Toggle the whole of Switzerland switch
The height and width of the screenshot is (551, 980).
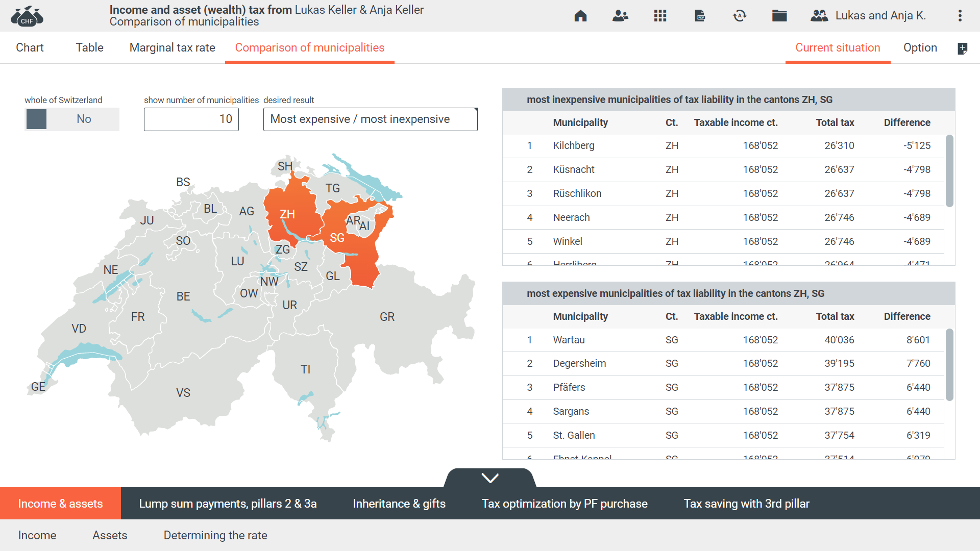click(x=71, y=119)
